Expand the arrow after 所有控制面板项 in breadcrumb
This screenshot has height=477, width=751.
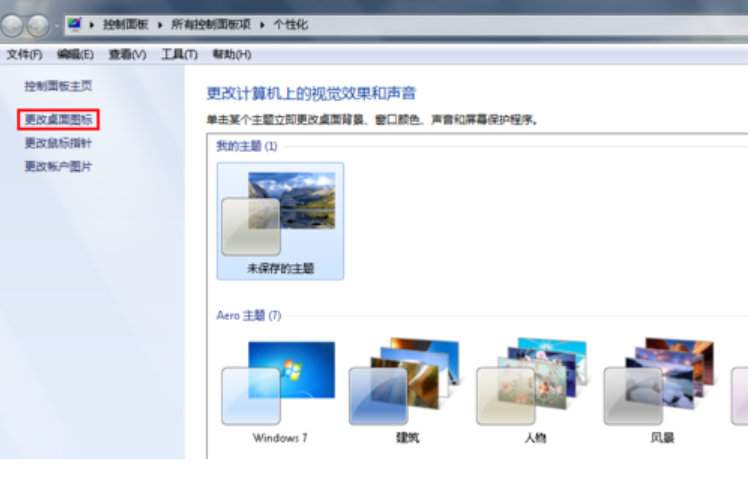pos(261,23)
